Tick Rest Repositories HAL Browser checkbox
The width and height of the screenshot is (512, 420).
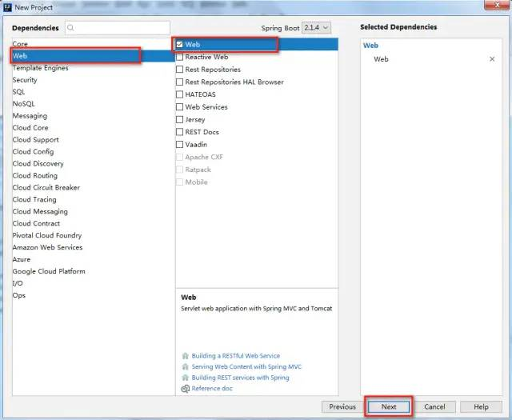point(179,82)
